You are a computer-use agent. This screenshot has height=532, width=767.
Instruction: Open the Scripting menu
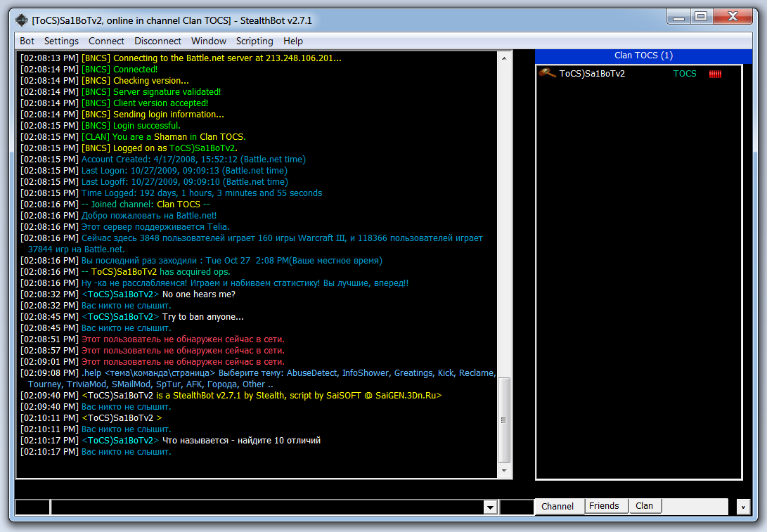coord(254,41)
